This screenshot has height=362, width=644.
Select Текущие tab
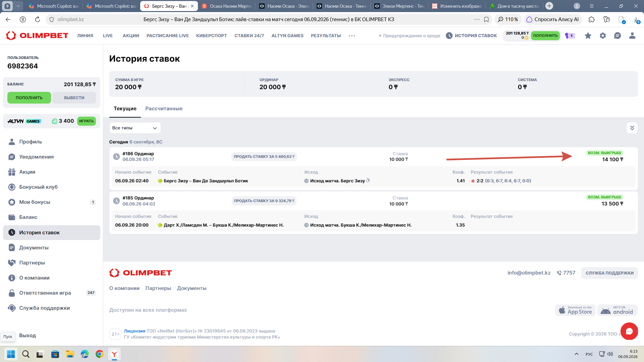click(x=125, y=109)
